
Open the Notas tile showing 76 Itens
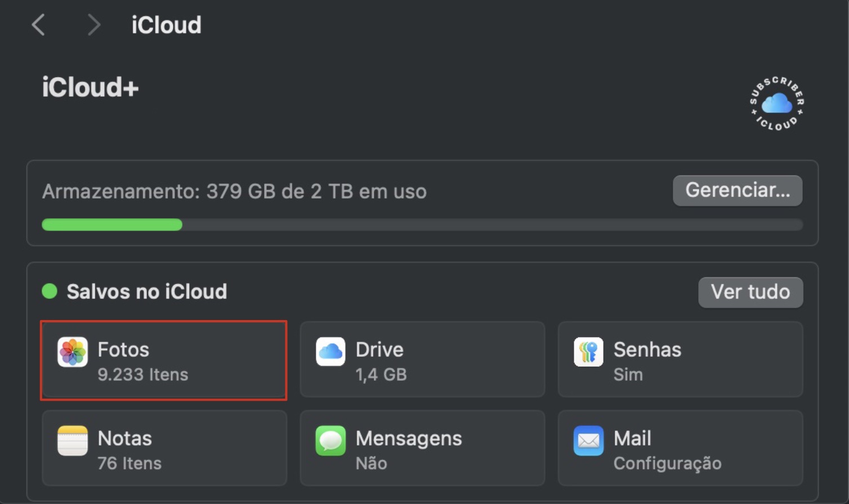(163, 448)
